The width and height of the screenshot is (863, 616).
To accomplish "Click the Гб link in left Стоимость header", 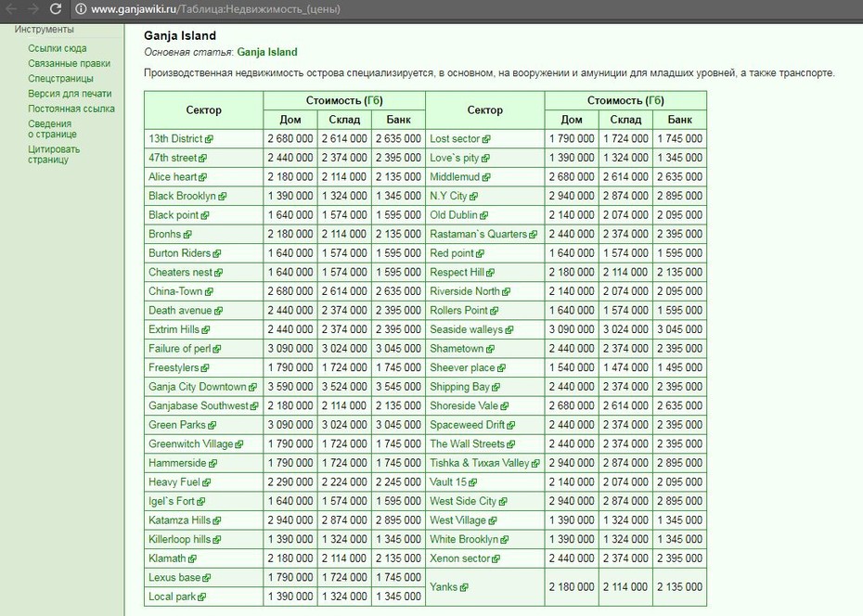I will 373,100.
